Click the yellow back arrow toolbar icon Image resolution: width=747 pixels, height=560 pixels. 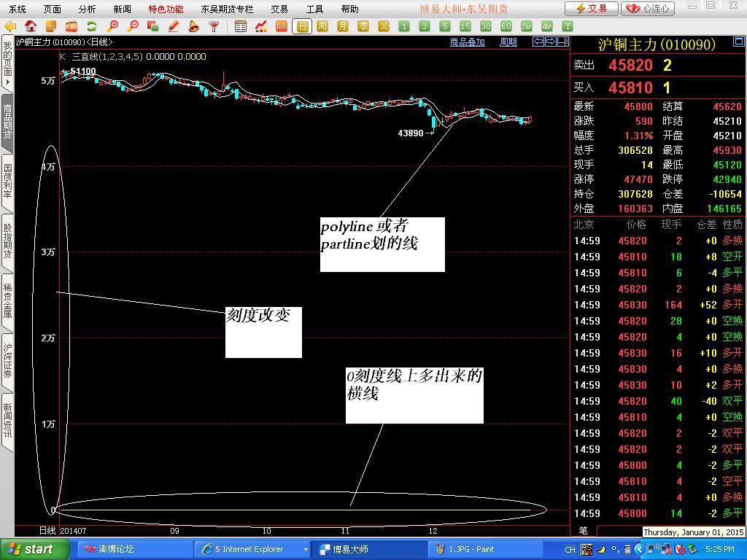10,26
